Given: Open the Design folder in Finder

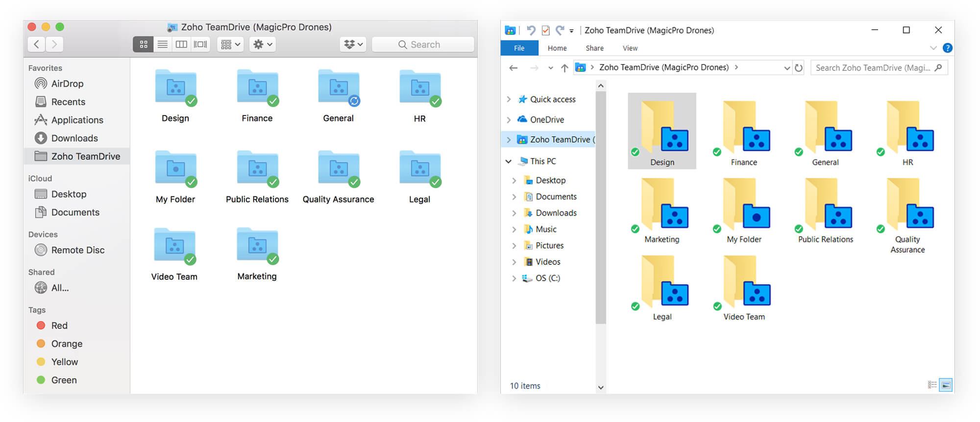Looking at the screenshot, I should click(x=175, y=88).
